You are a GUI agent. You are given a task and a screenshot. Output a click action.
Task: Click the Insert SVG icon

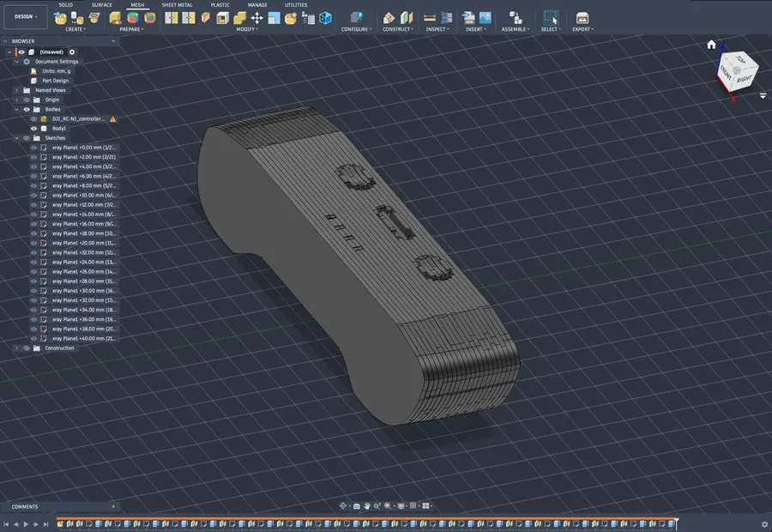pos(468,18)
